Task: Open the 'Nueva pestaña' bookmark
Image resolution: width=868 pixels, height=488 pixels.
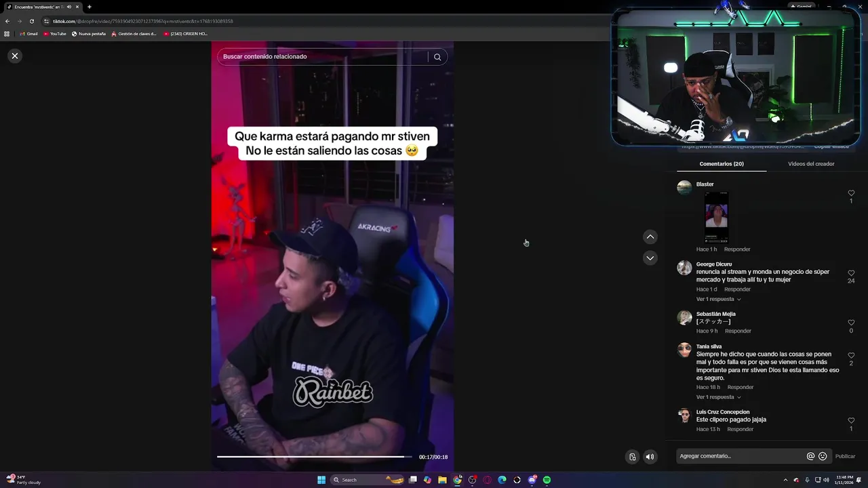Action: [x=89, y=33]
